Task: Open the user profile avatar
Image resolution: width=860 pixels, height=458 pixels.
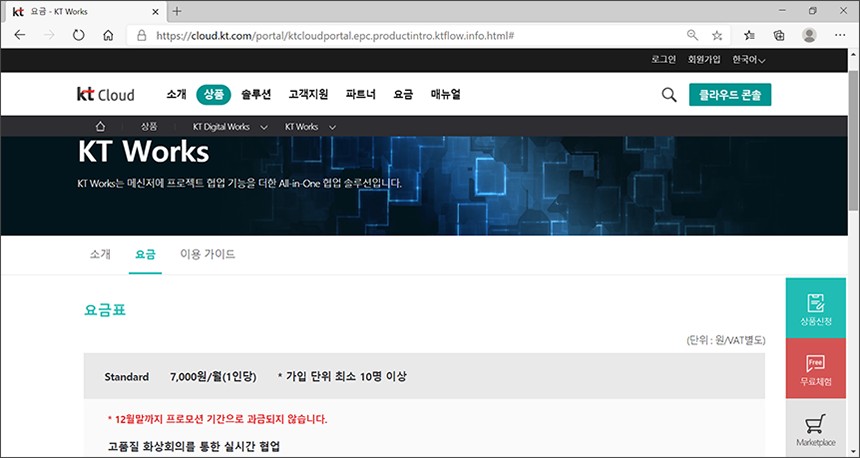Action: tap(809, 36)
